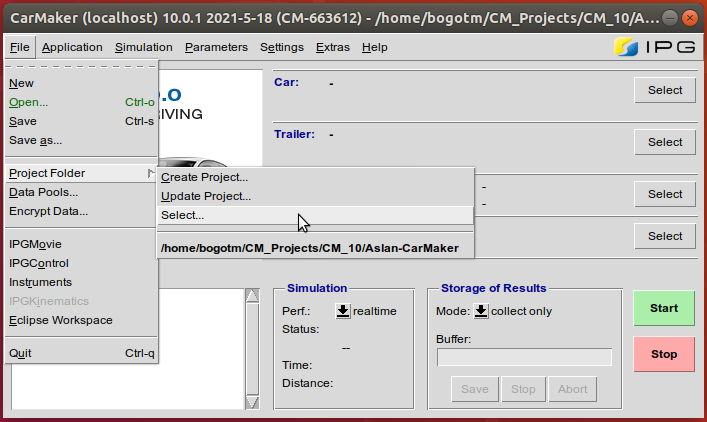The width and height of the screenshot is (707, 422).
Task: Open the Parameters menu
Action: coord(216,47)
